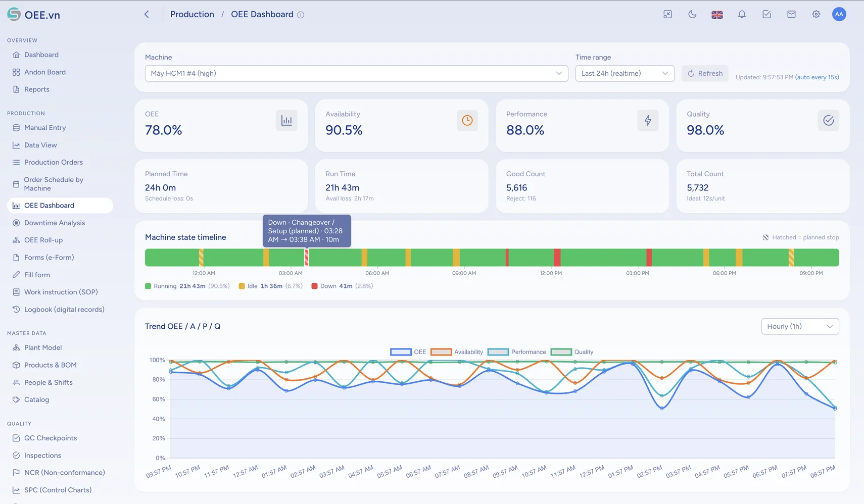Open Dashboard in sidebar
The height and width of the screenshot is (504, 864).
point(60,55)
